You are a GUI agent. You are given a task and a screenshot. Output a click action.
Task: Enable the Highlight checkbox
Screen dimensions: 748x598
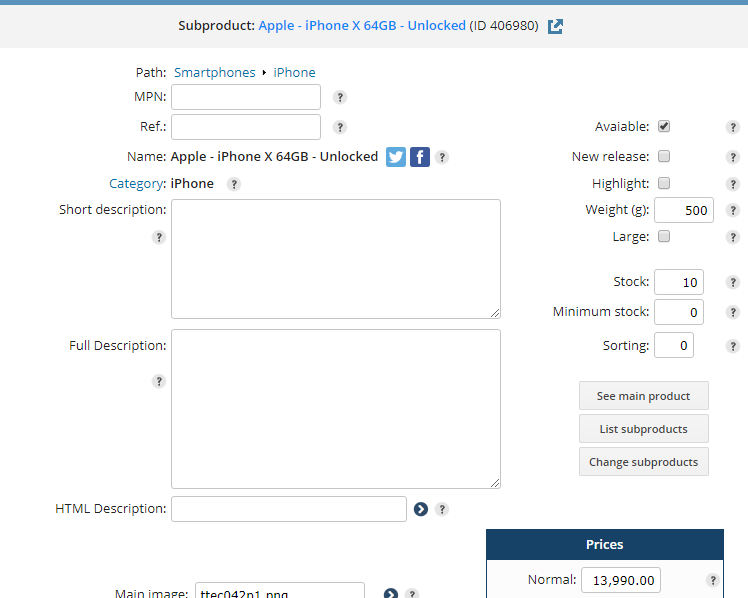(664, 183)
